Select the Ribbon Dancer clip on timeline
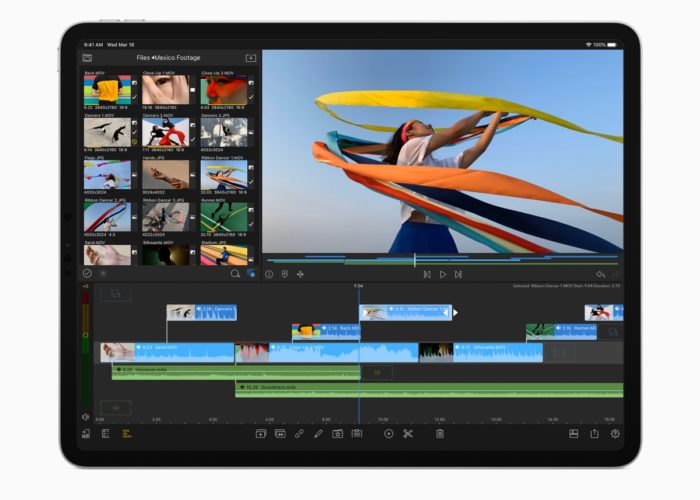The height and width of the screenshot is (500, 700). click(405, 312)
